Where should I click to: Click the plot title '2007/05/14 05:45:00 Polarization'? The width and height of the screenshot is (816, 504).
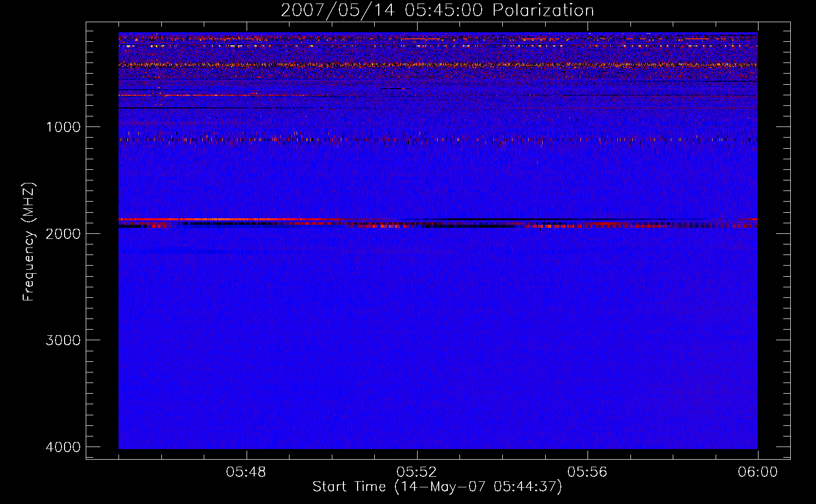[x=437, y=10]
